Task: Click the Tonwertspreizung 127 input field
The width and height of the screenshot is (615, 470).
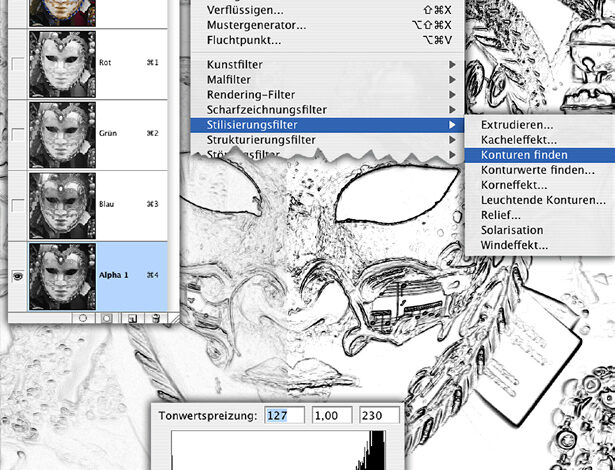Action: click(x=284, y=415)
